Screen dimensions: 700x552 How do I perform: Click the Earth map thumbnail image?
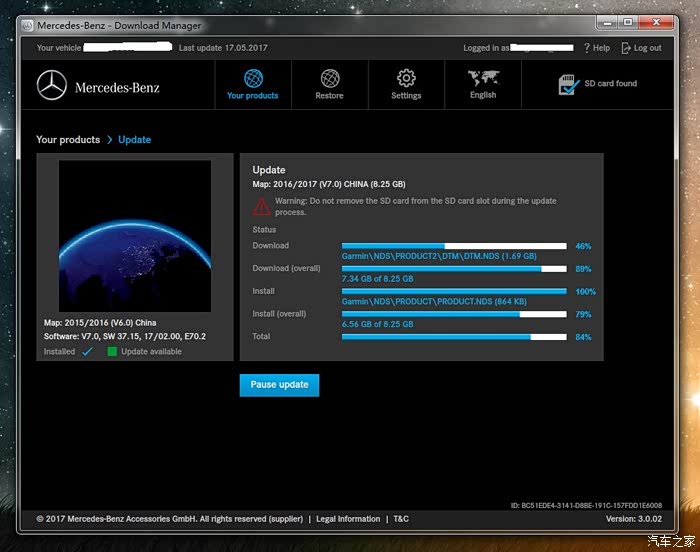click(x=135, y=236)
